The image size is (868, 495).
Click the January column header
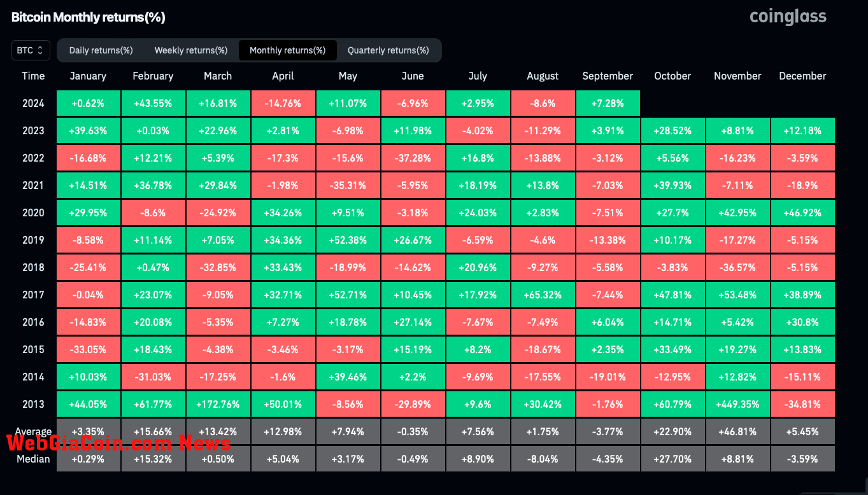(88, 76)
